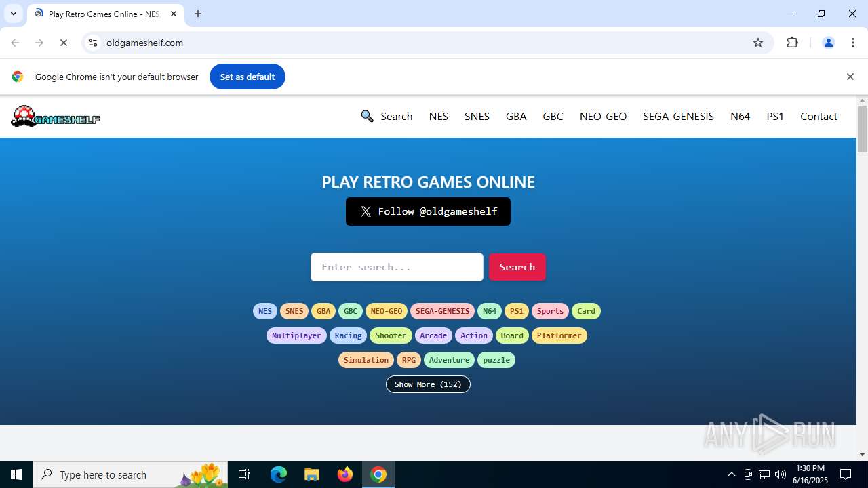Viewport: 868px width, 488px height.
Task: Open the GBA navigation menu item
Action: pyautogui.click(x=516, y=116)
